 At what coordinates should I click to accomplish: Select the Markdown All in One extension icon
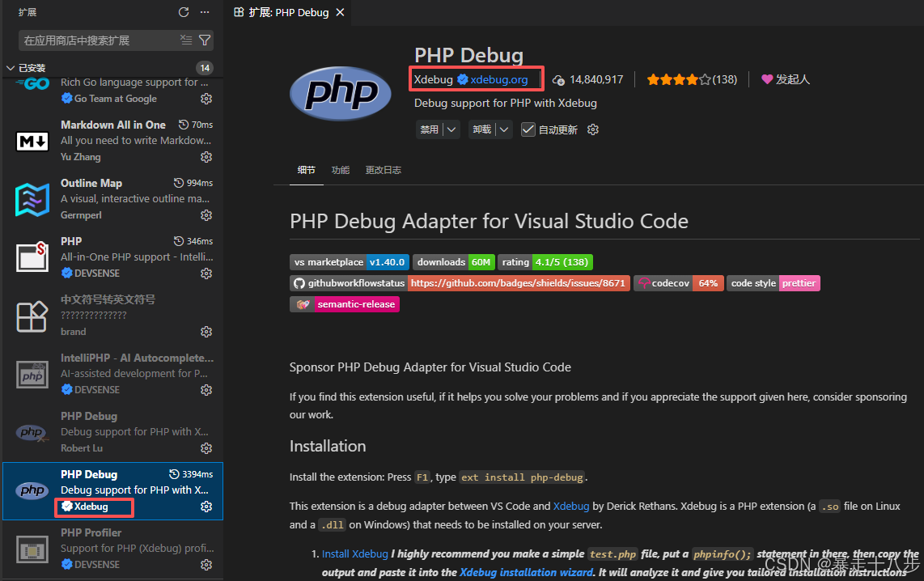tap(32, 142)
